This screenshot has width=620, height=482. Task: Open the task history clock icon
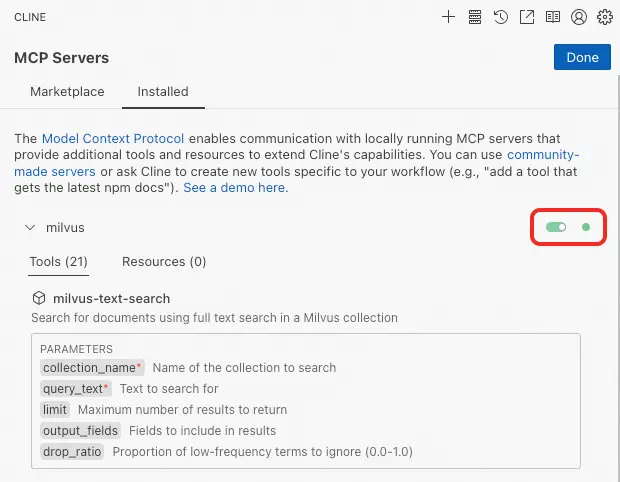(x=501, y=17)
